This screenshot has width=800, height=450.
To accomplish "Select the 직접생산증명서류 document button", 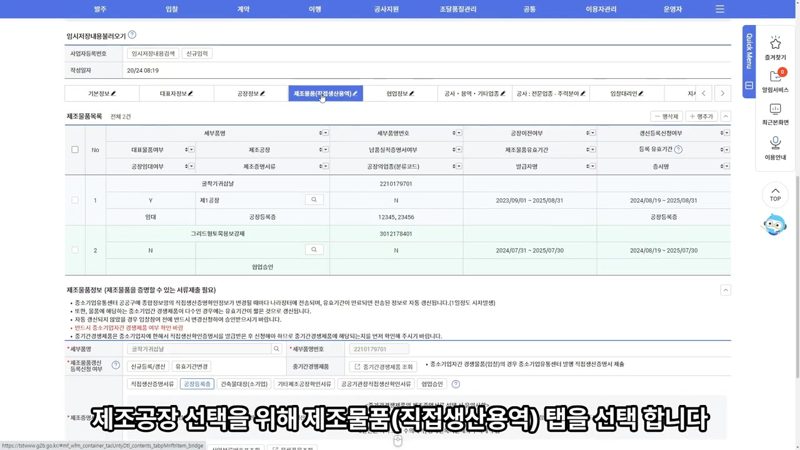I will (152, 384).
